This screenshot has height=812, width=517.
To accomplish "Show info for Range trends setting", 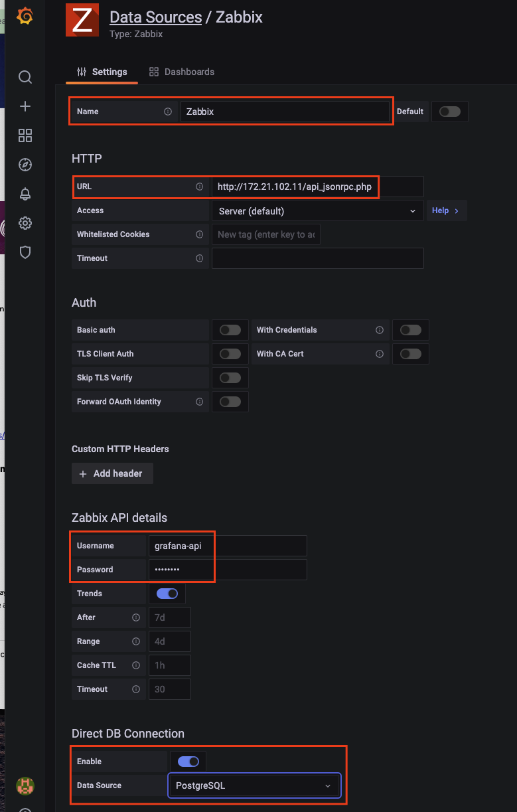I will [136, 641].
